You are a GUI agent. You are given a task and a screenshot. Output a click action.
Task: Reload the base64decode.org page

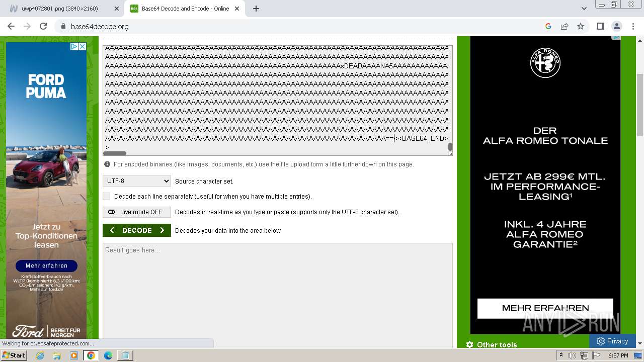point(43,26)
